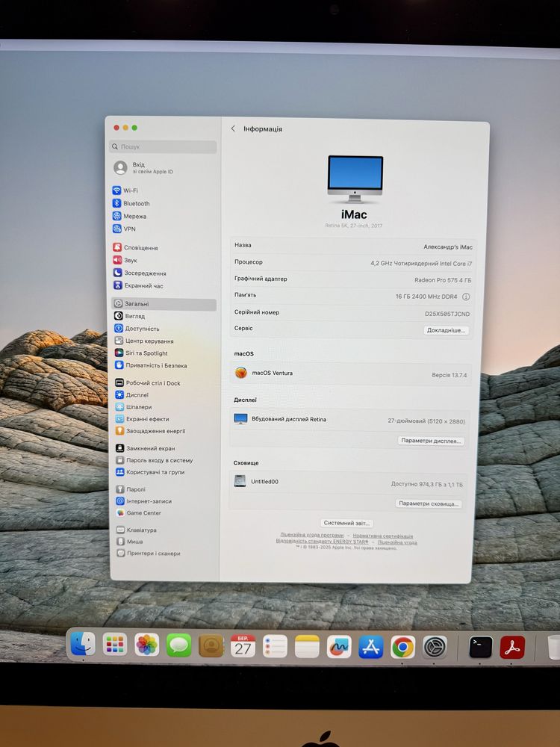Open Messages app in Dock
The image size is (560, 747).
tap(179, 646)
